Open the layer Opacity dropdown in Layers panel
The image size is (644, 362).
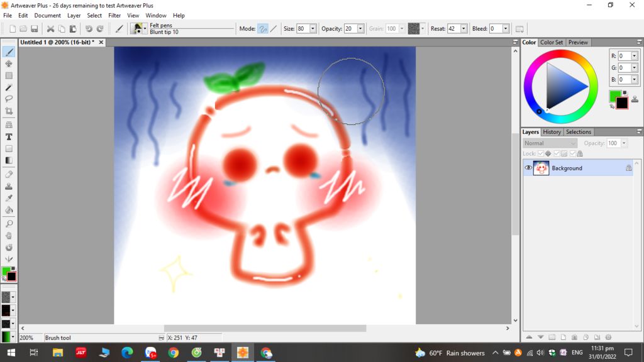pos(624,143)
